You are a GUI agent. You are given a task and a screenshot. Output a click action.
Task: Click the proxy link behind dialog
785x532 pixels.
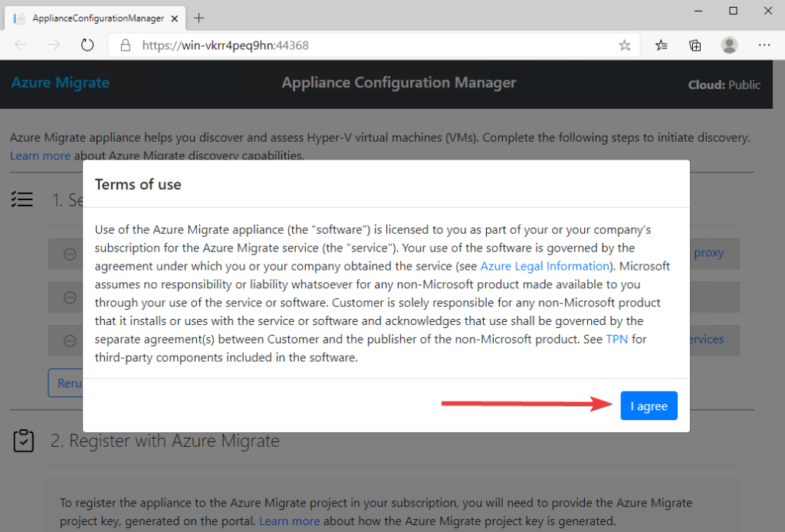click(709, 253)
